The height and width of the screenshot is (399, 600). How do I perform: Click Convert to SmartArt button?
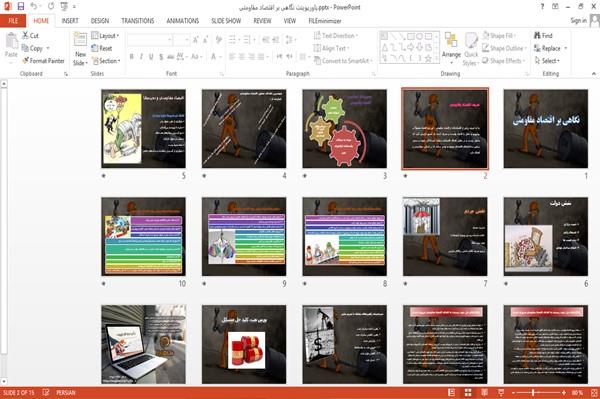point(343,61)
